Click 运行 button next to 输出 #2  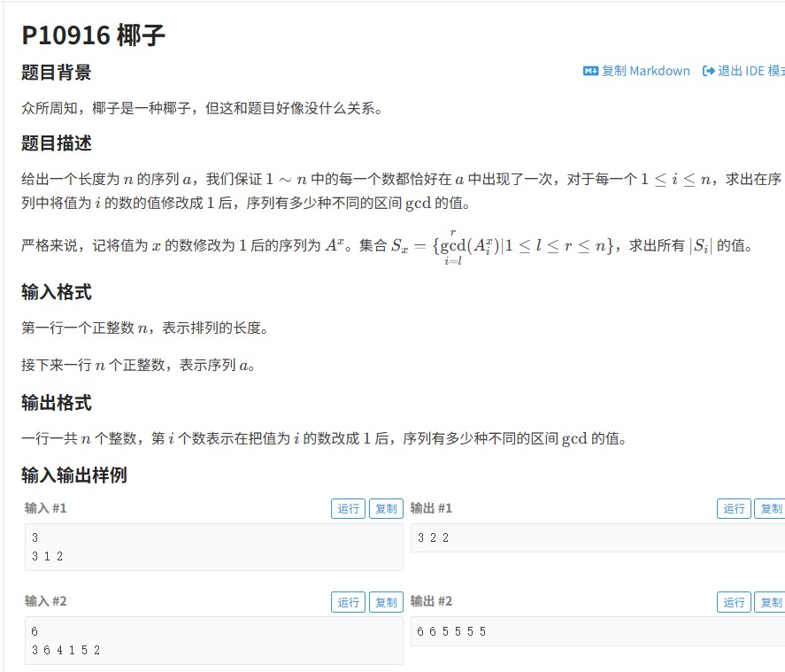734,602
